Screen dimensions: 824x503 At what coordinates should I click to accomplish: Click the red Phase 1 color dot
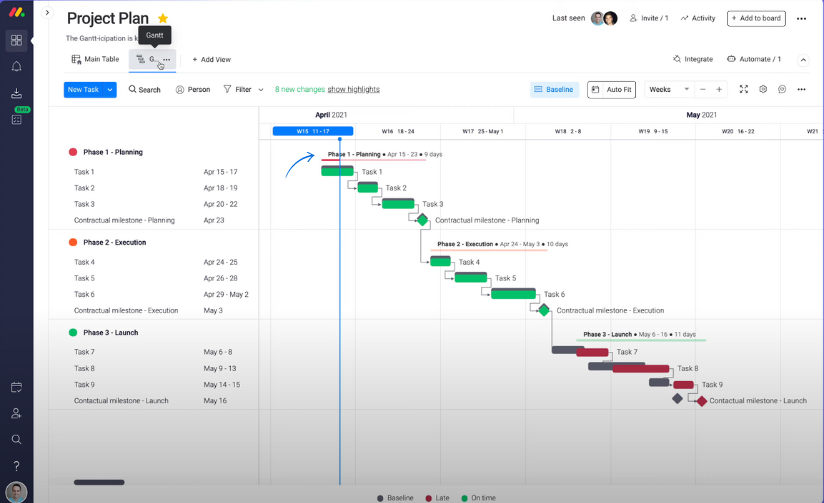point(73,152)
